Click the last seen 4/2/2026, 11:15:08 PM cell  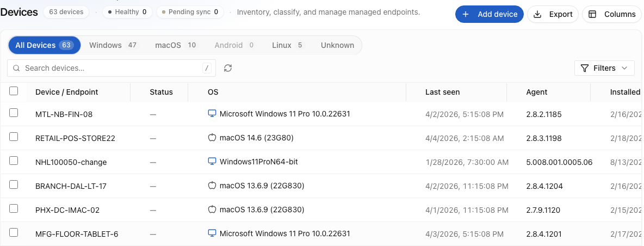tap(467, 186)
